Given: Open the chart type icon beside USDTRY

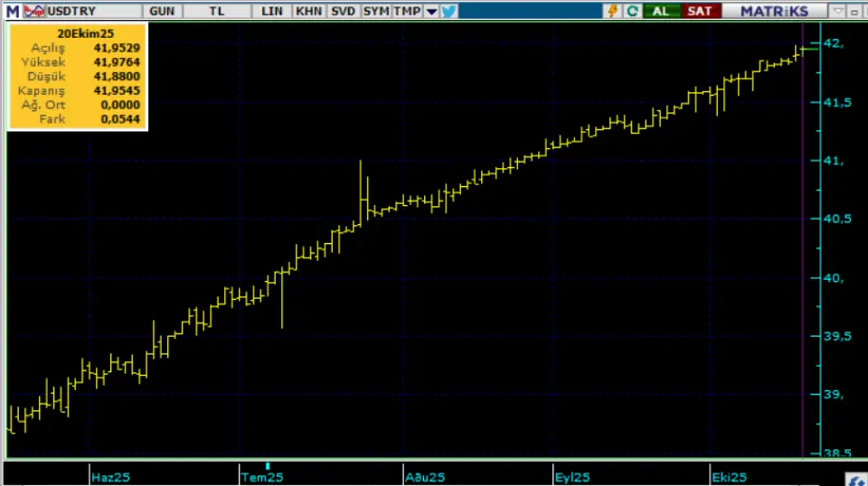Looking at the screenshot, I should click(x=33, y=11).
